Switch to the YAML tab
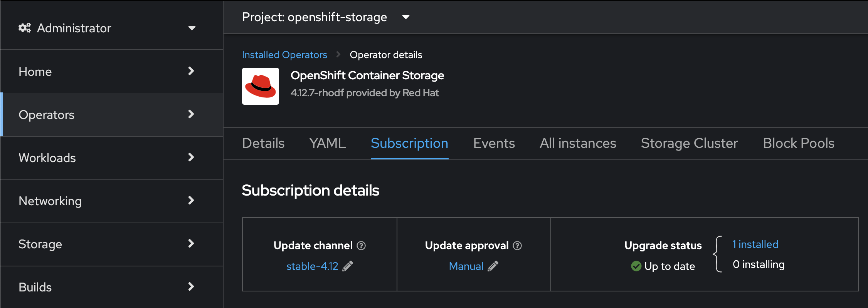Viewport: 868px width, 308px height. [328, 143]
